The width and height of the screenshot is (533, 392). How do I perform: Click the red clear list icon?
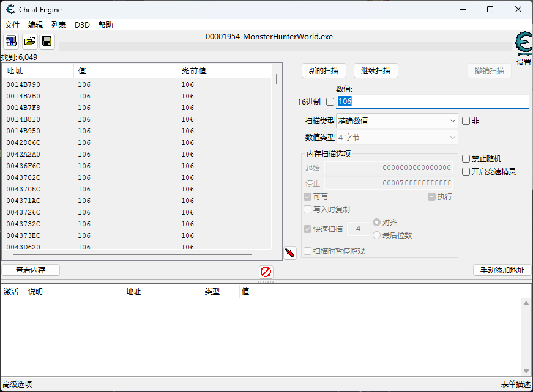[x=266, y=272]
